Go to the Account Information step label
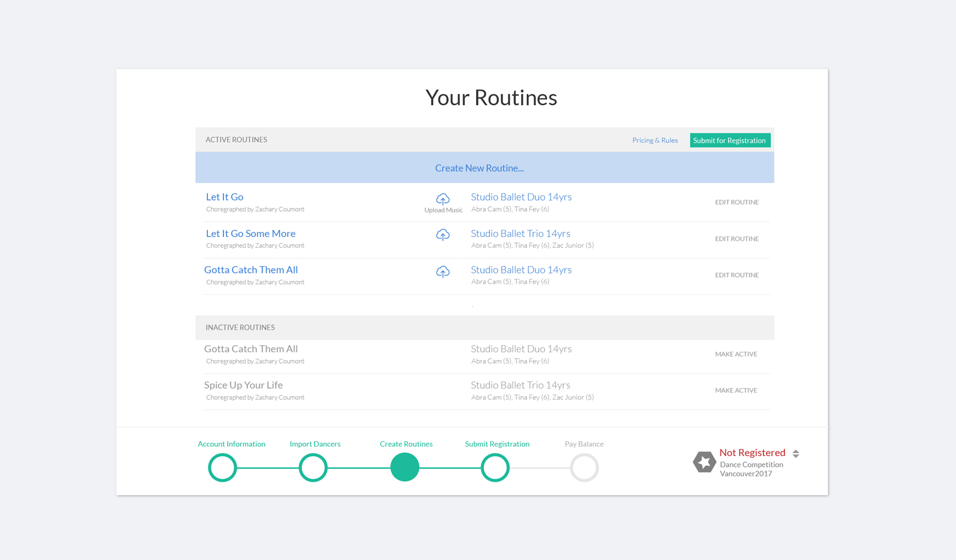 pos(231,444)
